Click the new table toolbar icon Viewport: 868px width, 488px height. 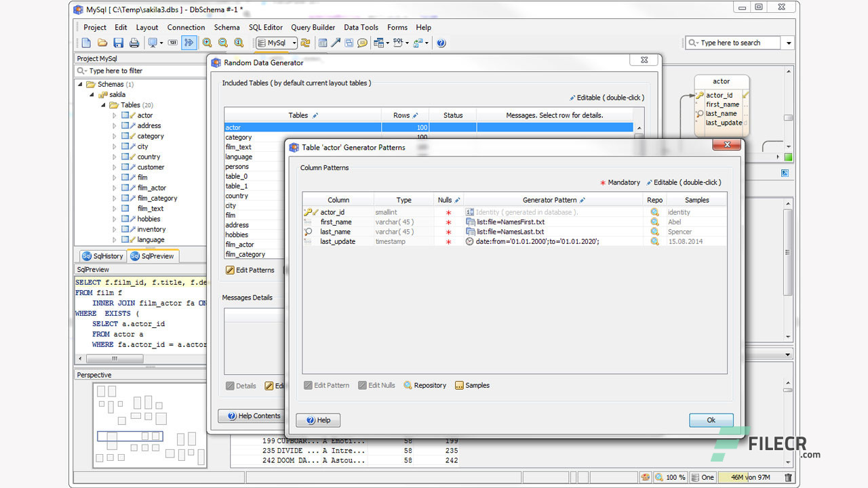click(322, 43)
